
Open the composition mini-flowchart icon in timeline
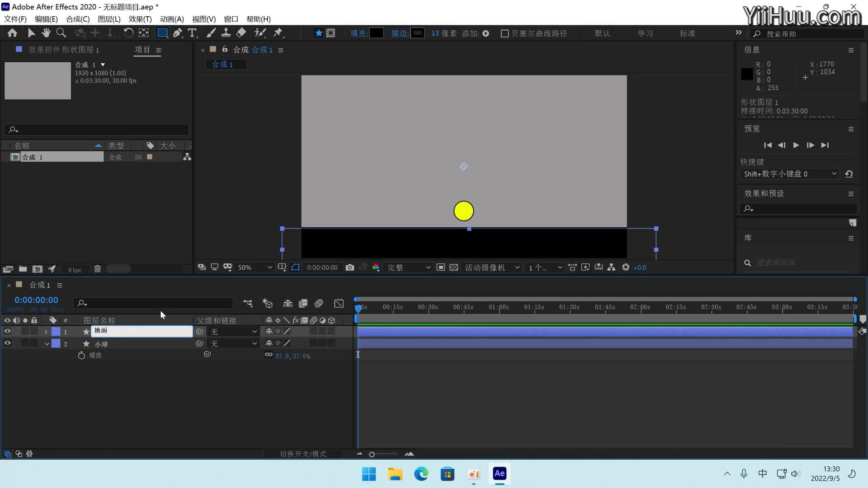coord(248,303)
